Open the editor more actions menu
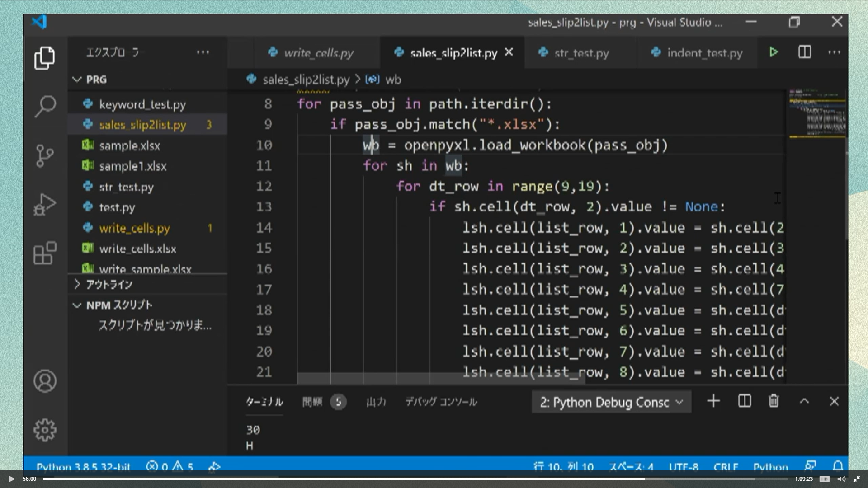 pos(834,52)
